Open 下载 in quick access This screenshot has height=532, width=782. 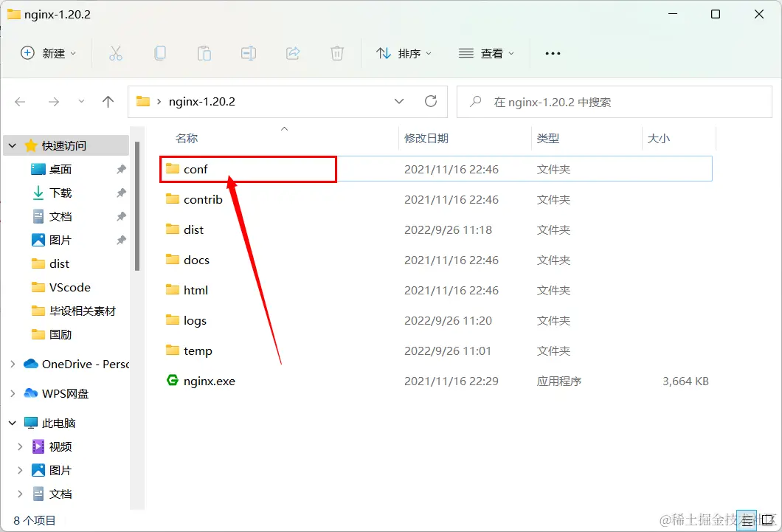60,193
